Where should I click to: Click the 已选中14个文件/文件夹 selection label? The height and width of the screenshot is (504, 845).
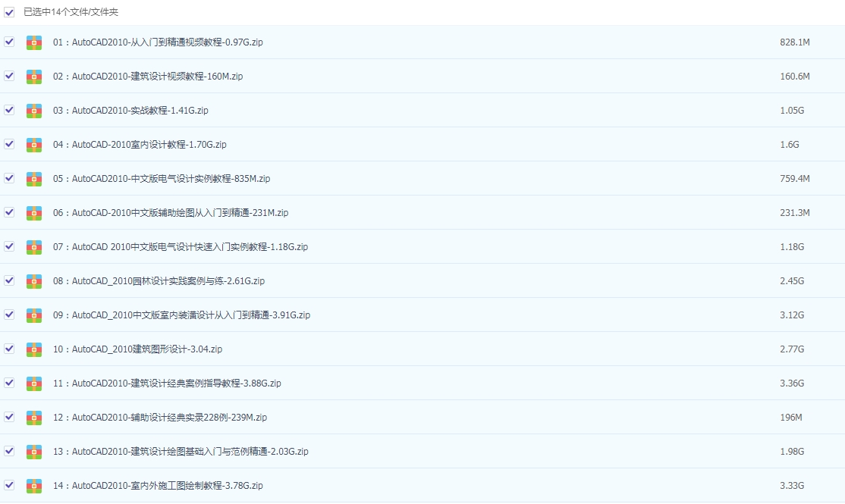(x=71, y=12)
